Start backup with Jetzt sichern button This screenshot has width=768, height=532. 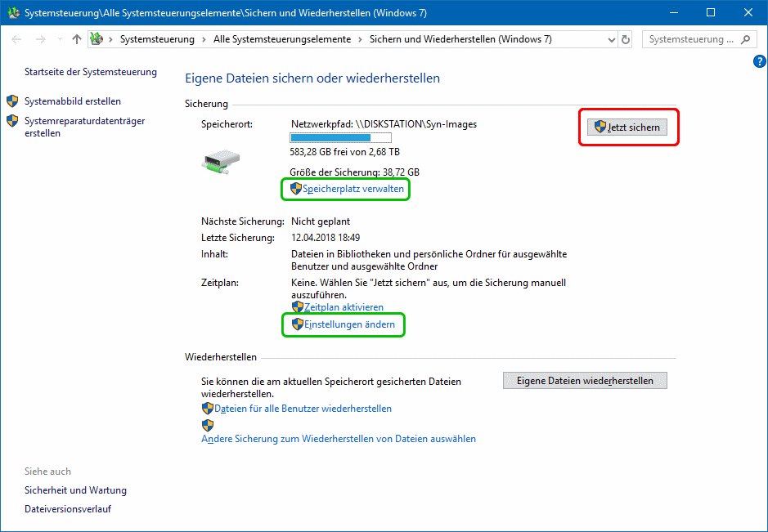(x=628, y=127)
